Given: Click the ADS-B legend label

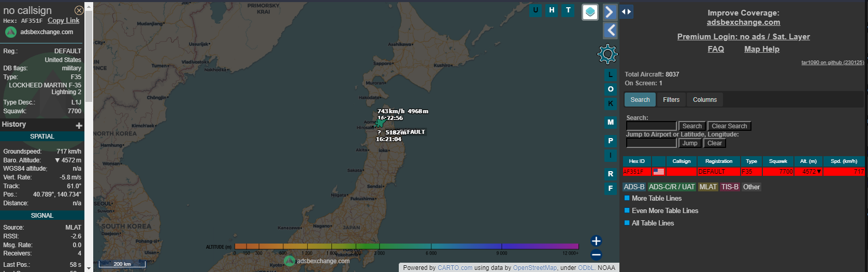Looking at the screenshot, I should [x=634, y=187].
